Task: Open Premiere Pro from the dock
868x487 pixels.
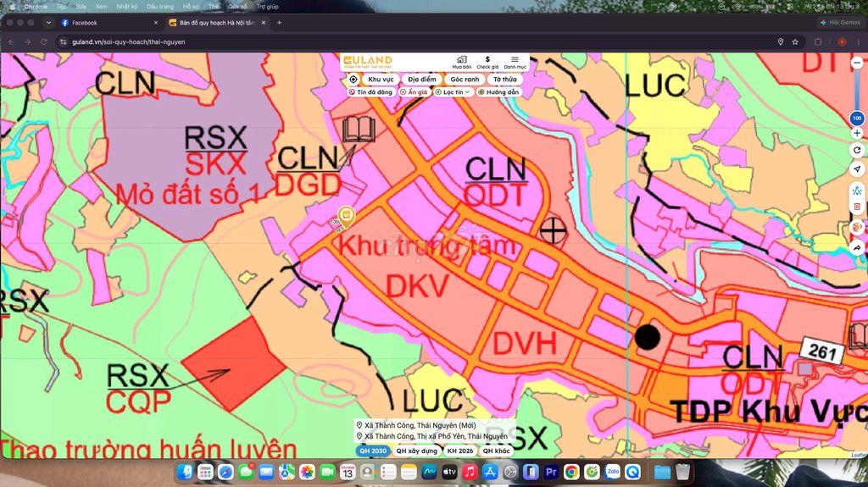Action: (x=551, y=472)
